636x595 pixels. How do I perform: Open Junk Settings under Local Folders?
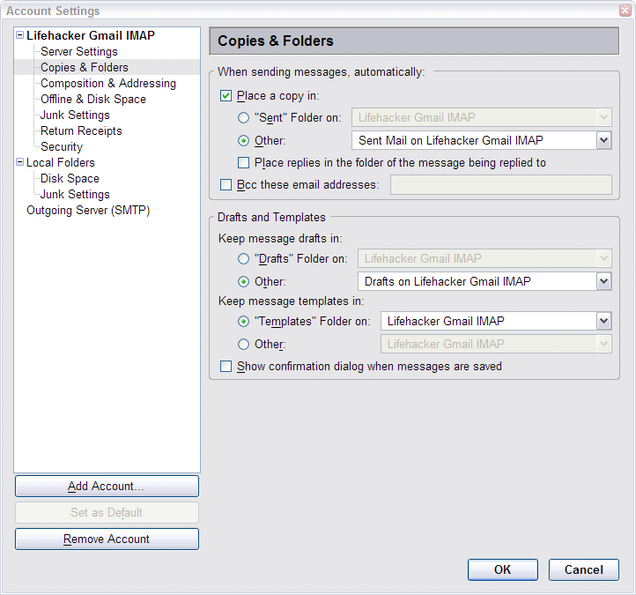pos(75,194)
